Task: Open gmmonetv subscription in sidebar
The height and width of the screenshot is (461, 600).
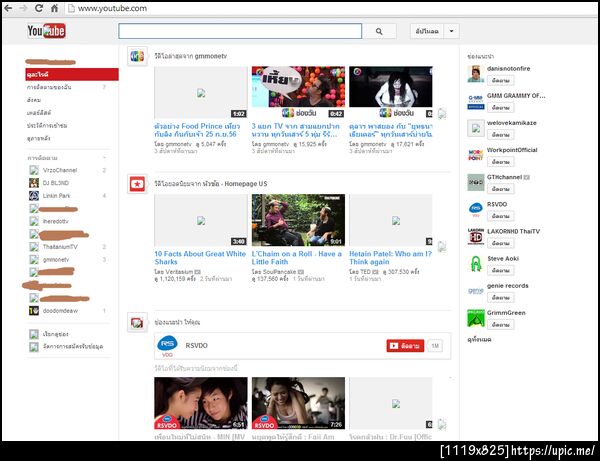Action: (56, 260)
